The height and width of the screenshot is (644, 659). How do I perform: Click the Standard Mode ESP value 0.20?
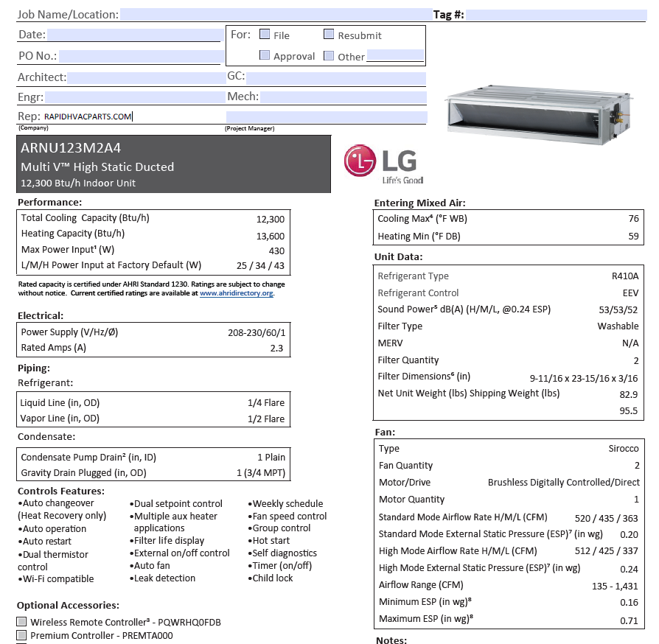[x=629, y=534]
